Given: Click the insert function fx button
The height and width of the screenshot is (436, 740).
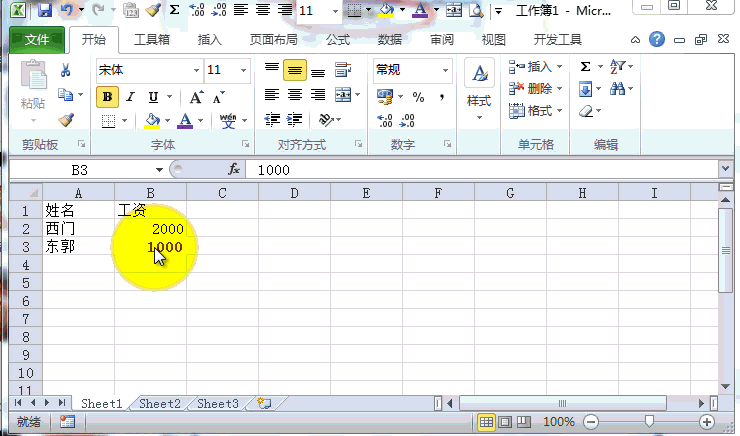Looking at the screenshot, I should [x=234, y=170].
